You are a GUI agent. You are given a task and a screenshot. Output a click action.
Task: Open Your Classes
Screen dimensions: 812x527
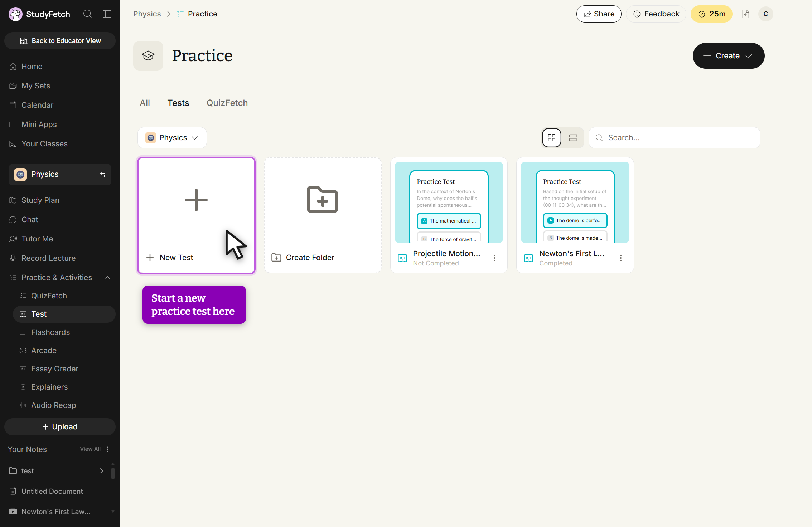pos(60,143)
